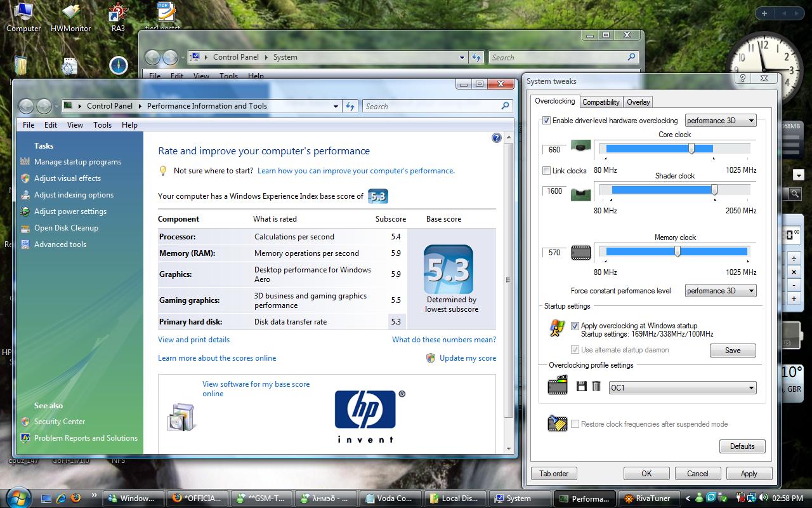
Task: Switch to the Compatibility tab
Action: [x=600, y=102]
